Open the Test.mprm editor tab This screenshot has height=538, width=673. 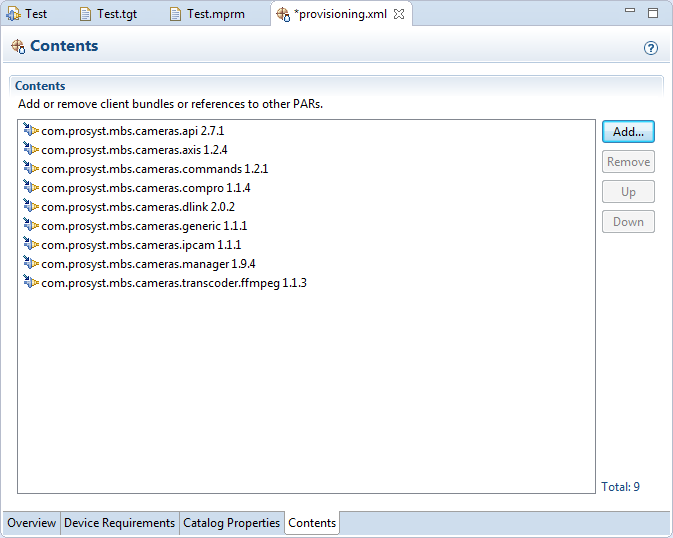206,14
